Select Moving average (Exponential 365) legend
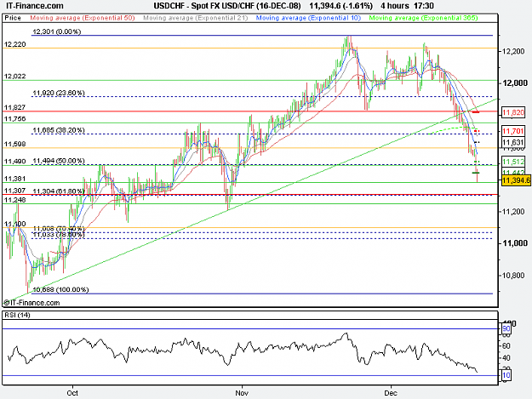Screen dimensions: 532x399 coord(423,18)
